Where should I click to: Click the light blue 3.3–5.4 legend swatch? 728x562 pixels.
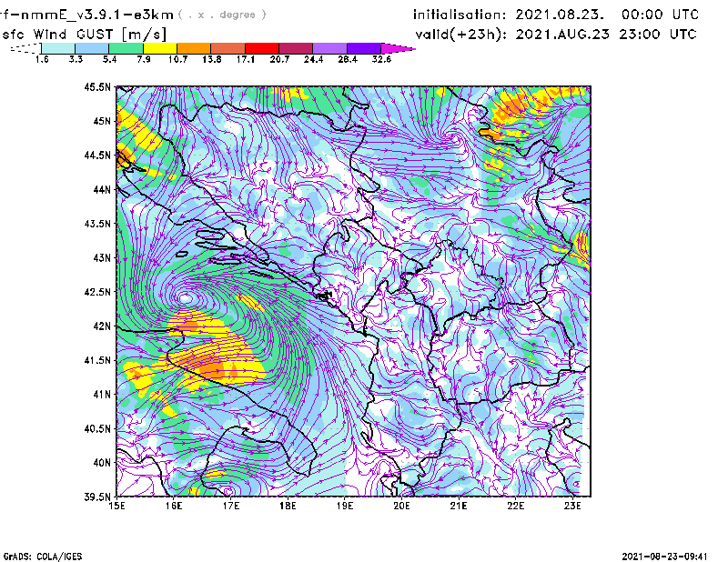pyautogui.click(x=92, y=48)
